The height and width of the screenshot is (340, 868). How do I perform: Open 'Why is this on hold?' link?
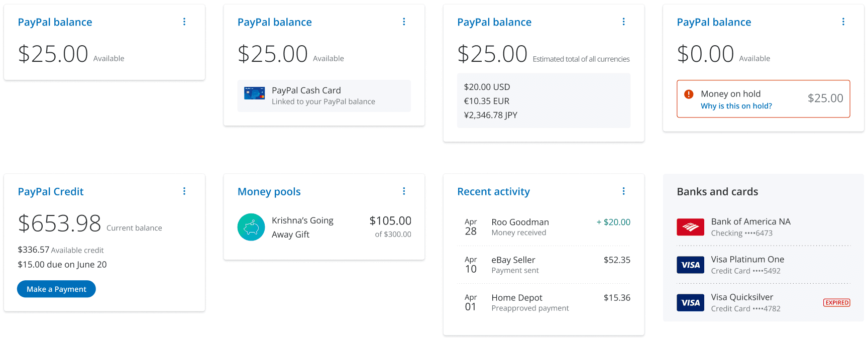click(x=736, y=106)
